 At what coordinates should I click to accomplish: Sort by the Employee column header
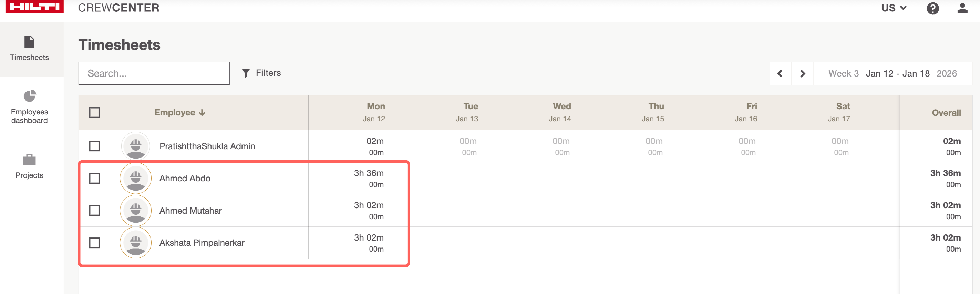(179, 113)
